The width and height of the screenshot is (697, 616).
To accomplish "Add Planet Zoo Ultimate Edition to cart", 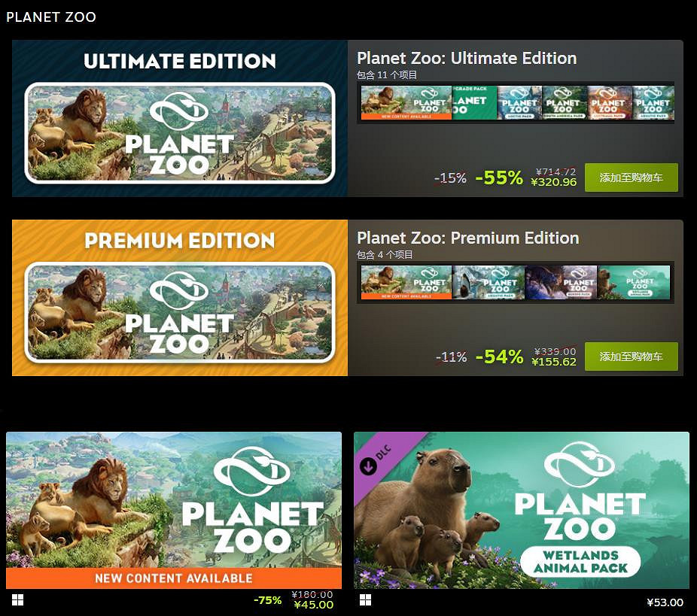I will click(x=632, y=178).
